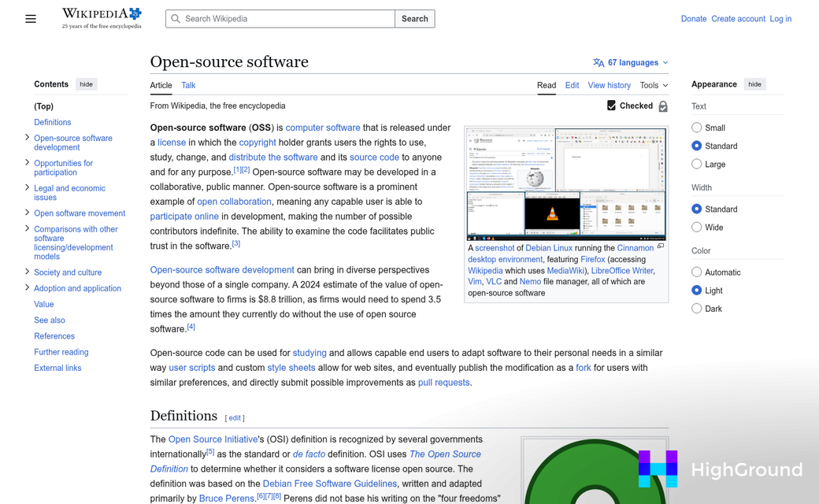Select Wide width option
Viewport: 819px width, 504px height.
(696, 227)
